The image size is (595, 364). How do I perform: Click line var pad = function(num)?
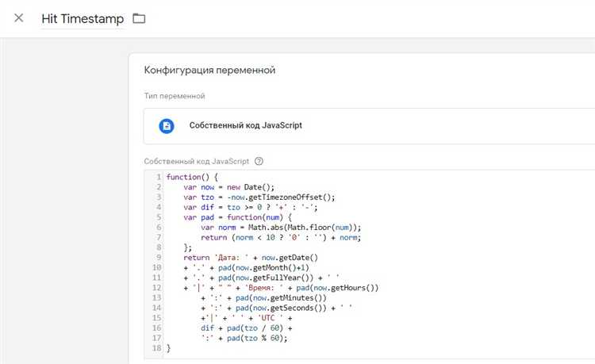pos(237,217)
